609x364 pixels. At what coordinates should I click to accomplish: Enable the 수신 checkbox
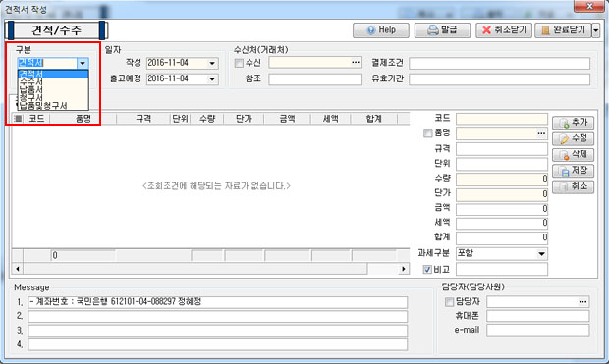pos(239,63)
